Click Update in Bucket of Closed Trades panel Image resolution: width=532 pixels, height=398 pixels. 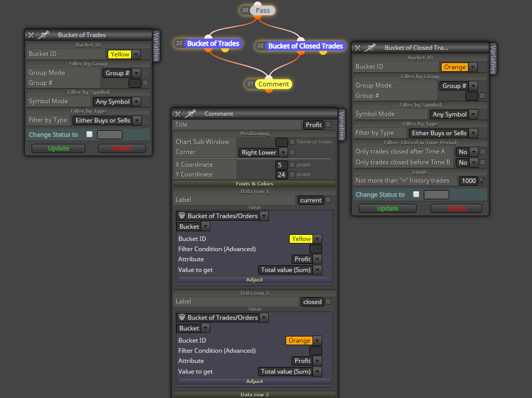coord(388,208)
